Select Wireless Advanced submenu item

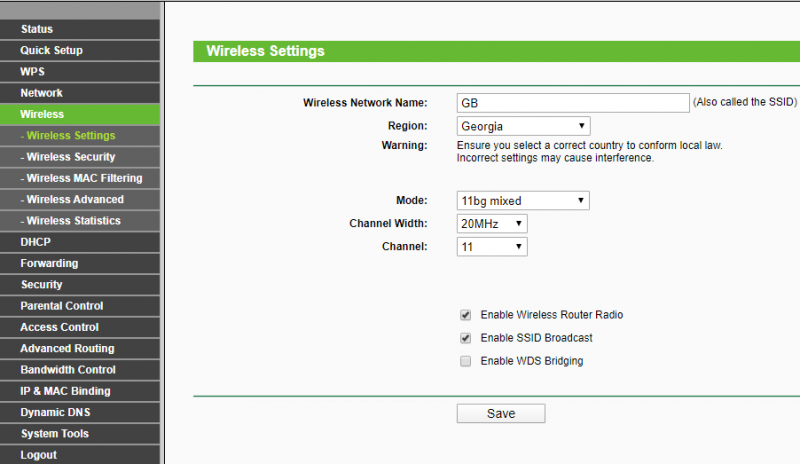pos(75,199)
